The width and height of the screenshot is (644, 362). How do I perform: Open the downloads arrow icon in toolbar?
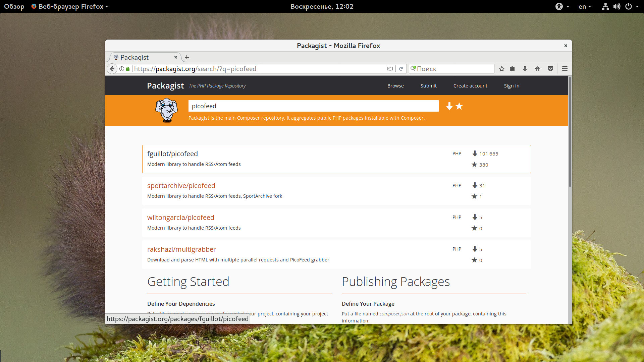tap(525, 69)
